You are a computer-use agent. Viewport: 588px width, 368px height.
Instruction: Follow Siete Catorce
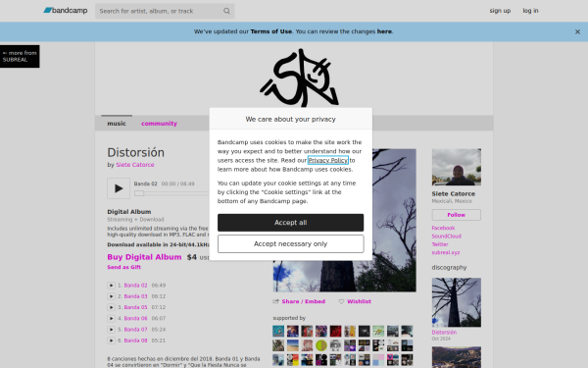(x=457, y=215)
